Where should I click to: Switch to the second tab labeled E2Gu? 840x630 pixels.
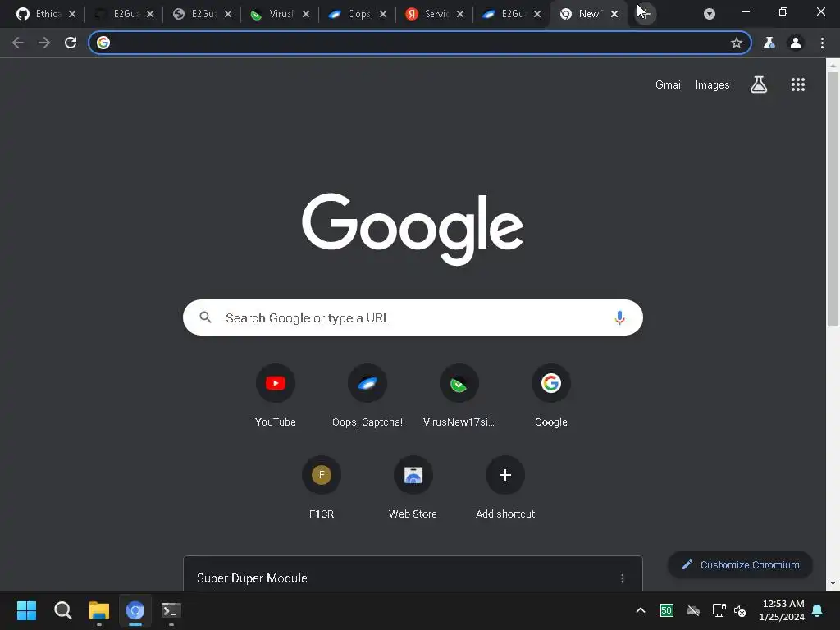pyautogui.click(x=125, y=14)
